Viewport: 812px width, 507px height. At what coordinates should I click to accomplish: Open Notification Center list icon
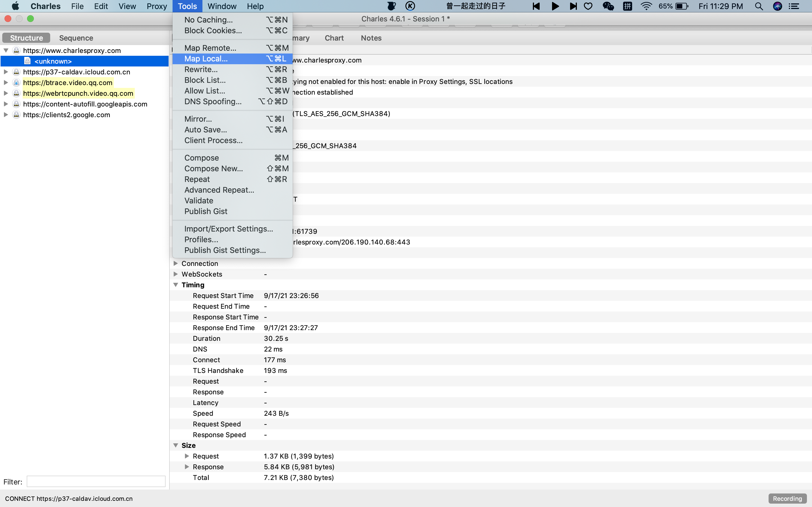tap(794, 6)
